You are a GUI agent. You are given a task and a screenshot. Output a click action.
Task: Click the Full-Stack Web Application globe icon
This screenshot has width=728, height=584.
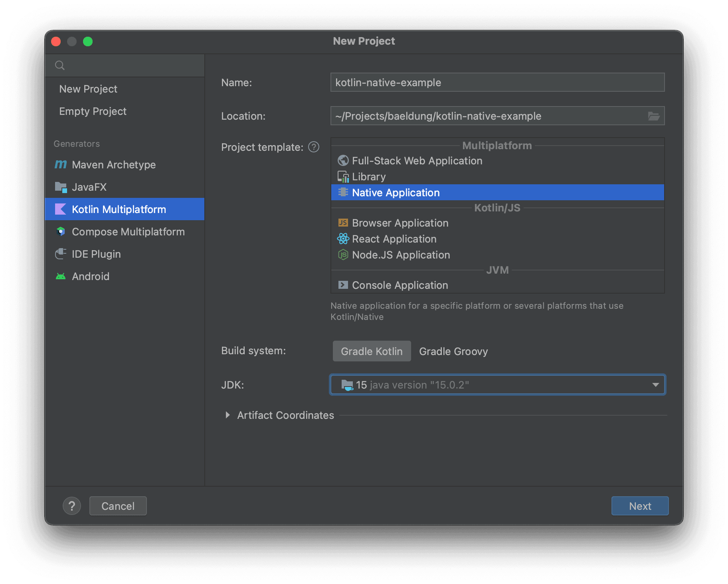343,160
